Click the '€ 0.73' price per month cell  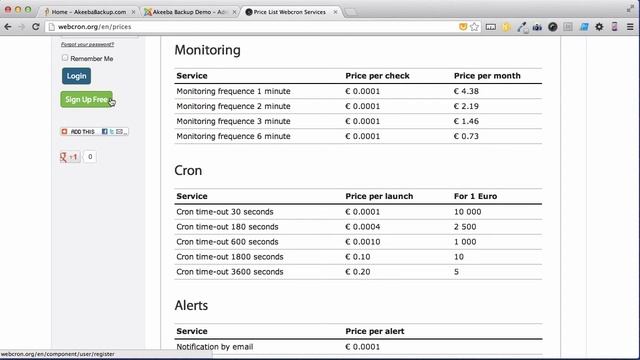(466, 136)
